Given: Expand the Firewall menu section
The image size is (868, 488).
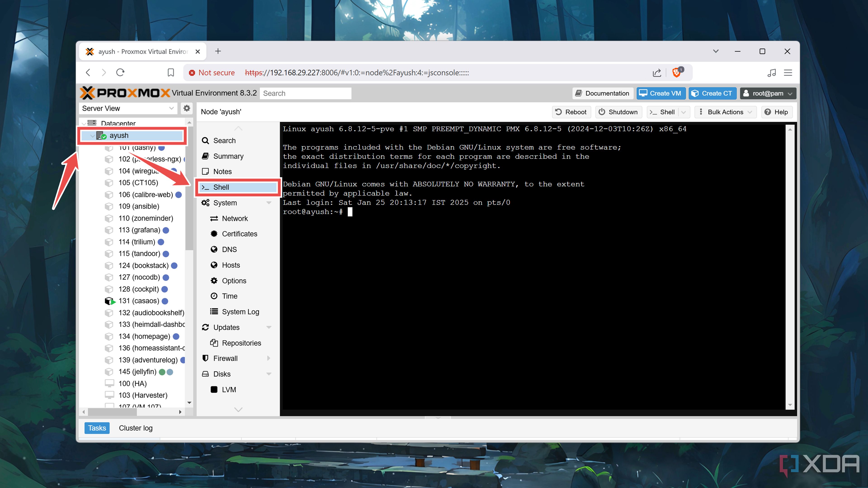Looking at the screenshot, I should click(x=269, y=358).
